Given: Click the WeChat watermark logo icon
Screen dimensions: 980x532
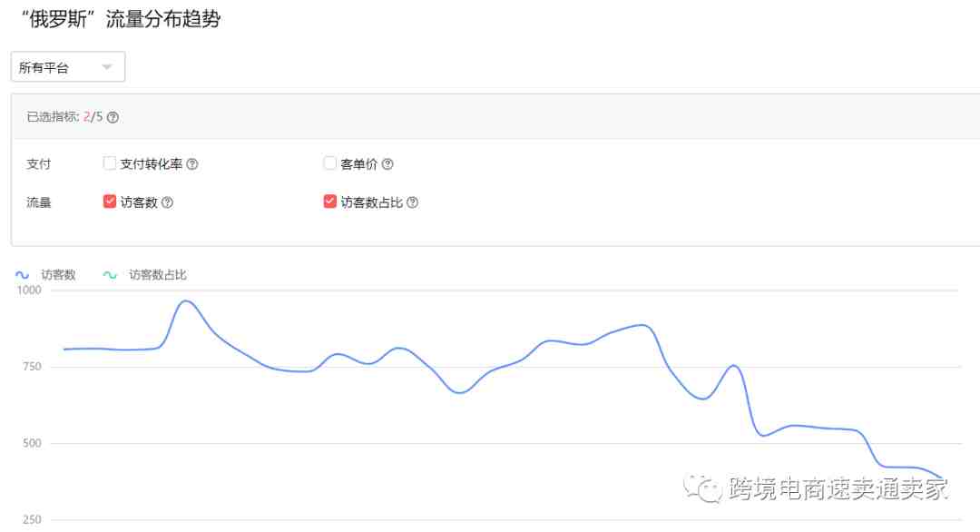Looking at the screenshot, I should 702,488.
